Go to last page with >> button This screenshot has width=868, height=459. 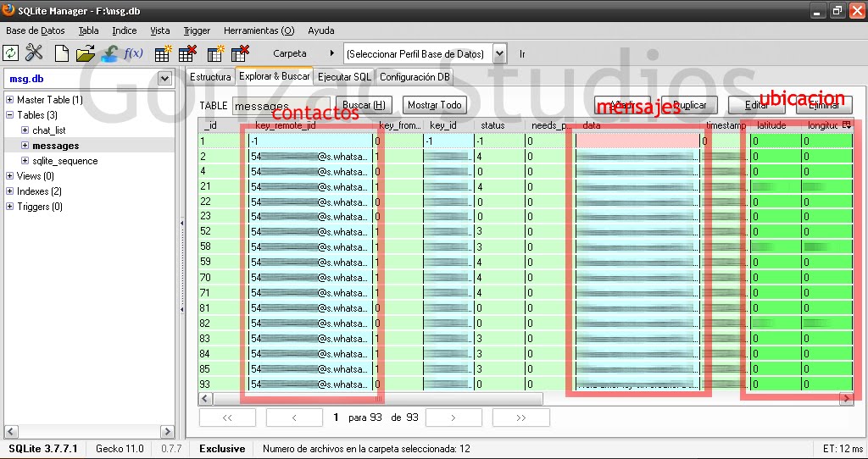tap(521, 418)
